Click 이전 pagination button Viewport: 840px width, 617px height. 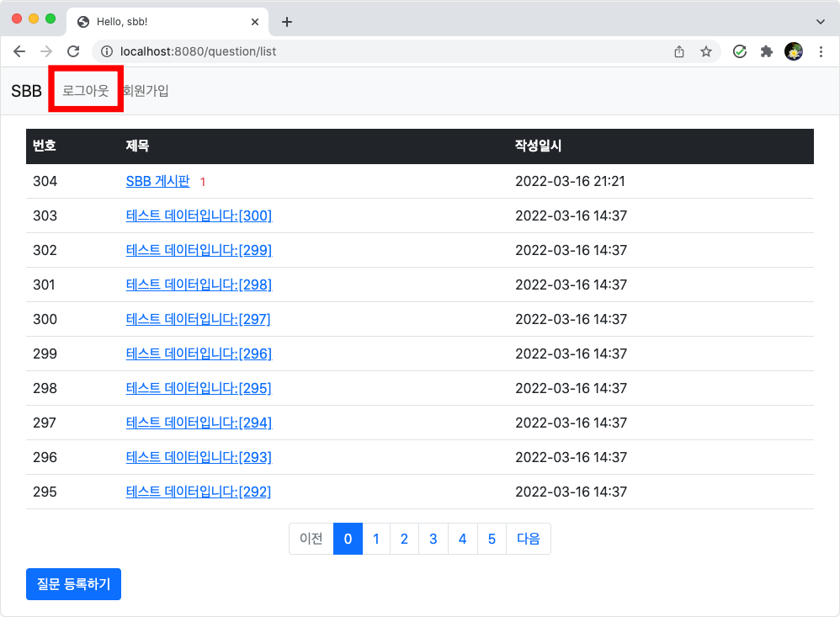click(311, 539)
